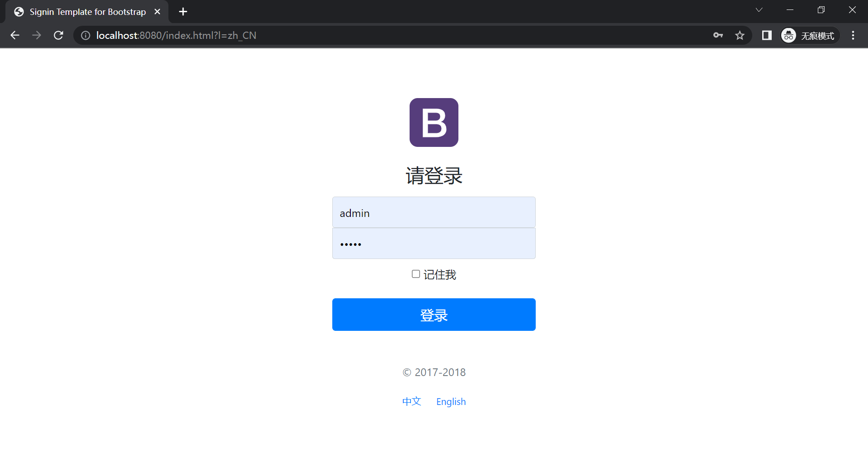Viewport: 868px width, 461px height.
Task: Focus the admin username field
Action: tap(434, 212)
